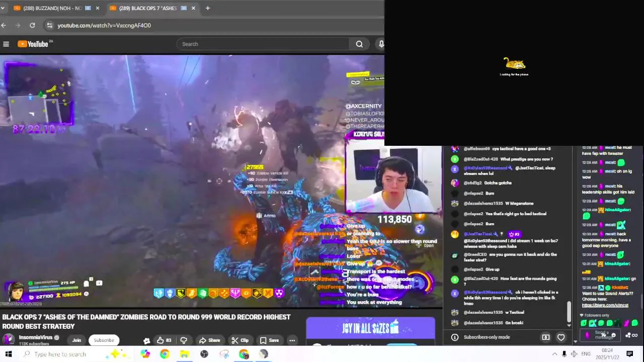Save the video to a playlist

pyautogui.click(x=269, y=340)
